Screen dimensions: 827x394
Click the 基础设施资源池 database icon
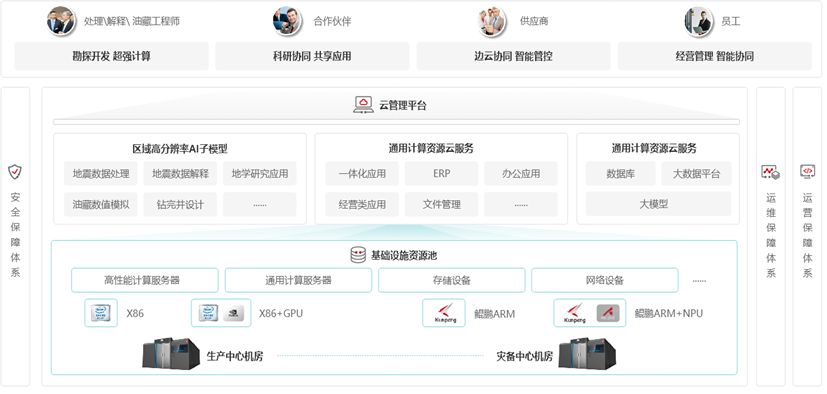[358, 255]
